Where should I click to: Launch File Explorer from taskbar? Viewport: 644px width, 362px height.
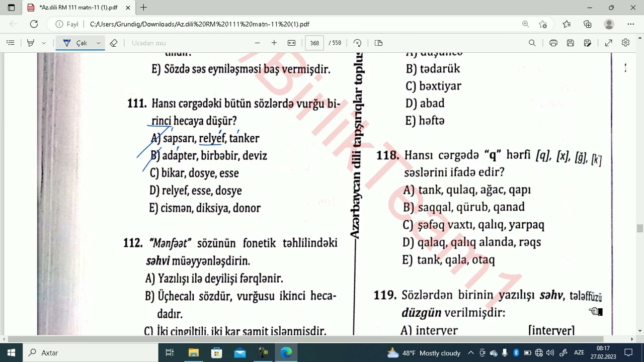pos(193,352)
